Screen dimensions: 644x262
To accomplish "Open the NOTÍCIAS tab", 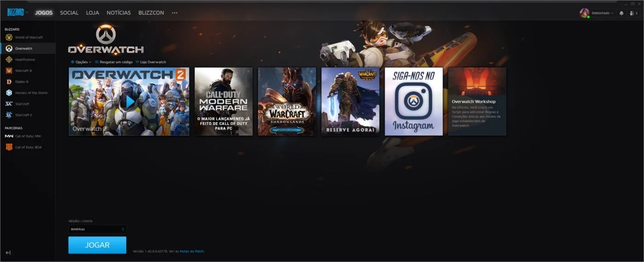I will point(119,13).
